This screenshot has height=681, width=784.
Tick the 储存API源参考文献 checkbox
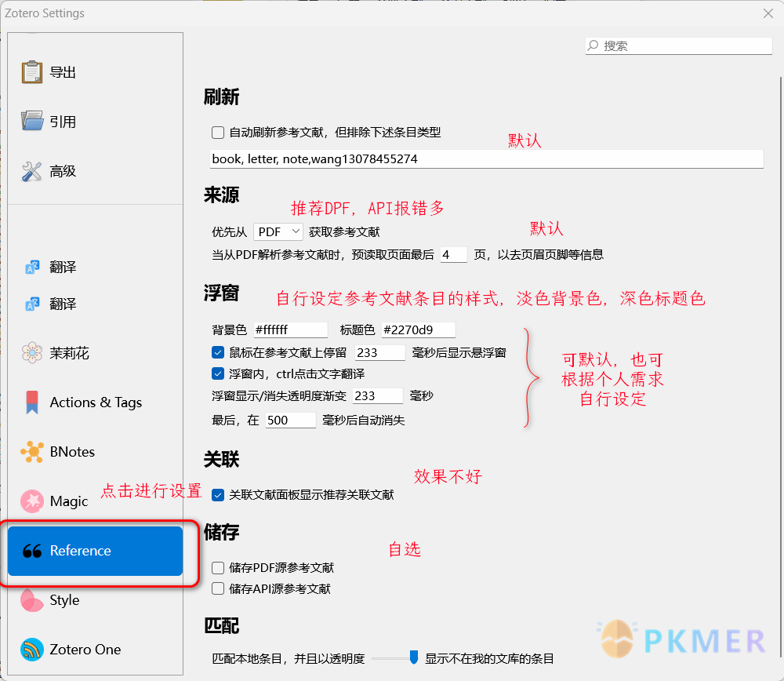click(218, 588)
